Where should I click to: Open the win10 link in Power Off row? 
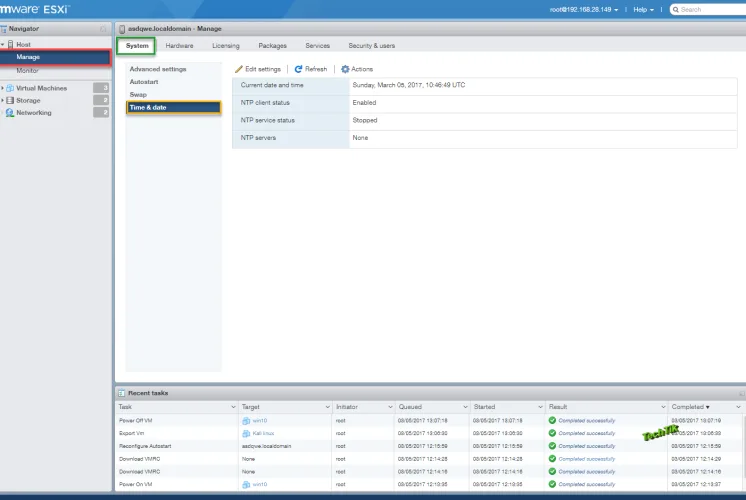[x=260, y=421]
